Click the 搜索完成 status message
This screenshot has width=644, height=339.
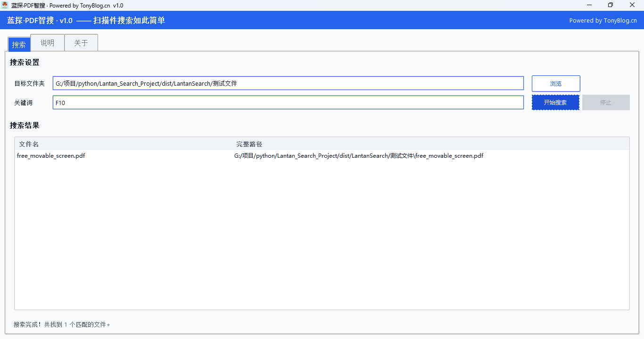coord(62,324)
